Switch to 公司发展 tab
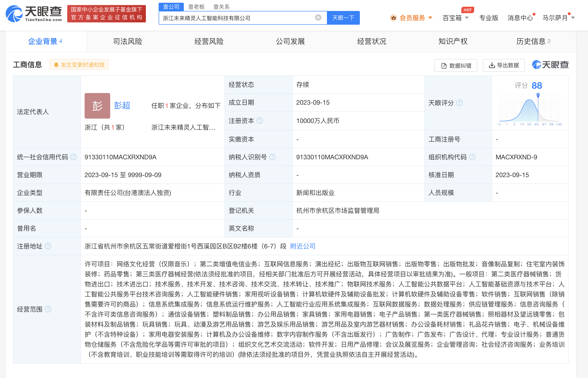 [290, 41]
